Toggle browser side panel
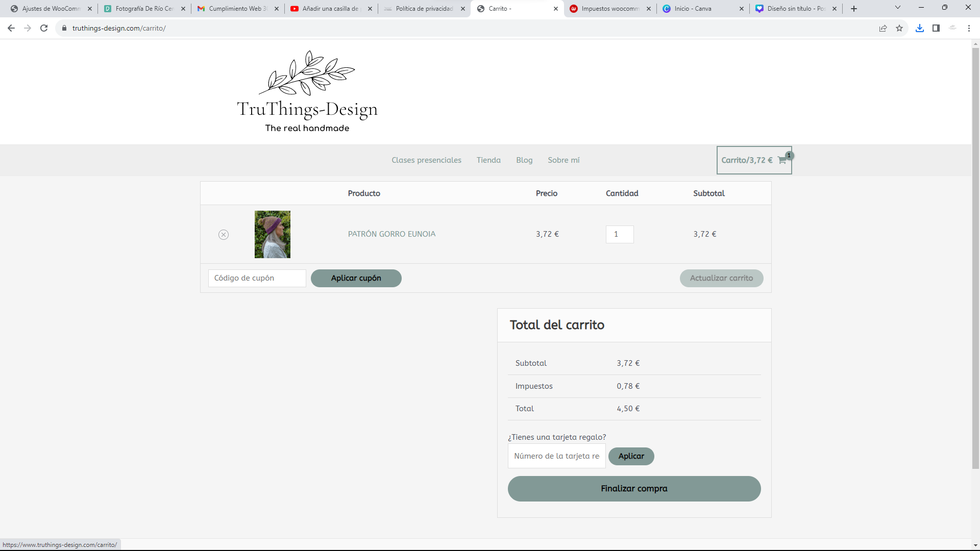The height and width of the screenshot is (551, 980). tap(936, 28)
